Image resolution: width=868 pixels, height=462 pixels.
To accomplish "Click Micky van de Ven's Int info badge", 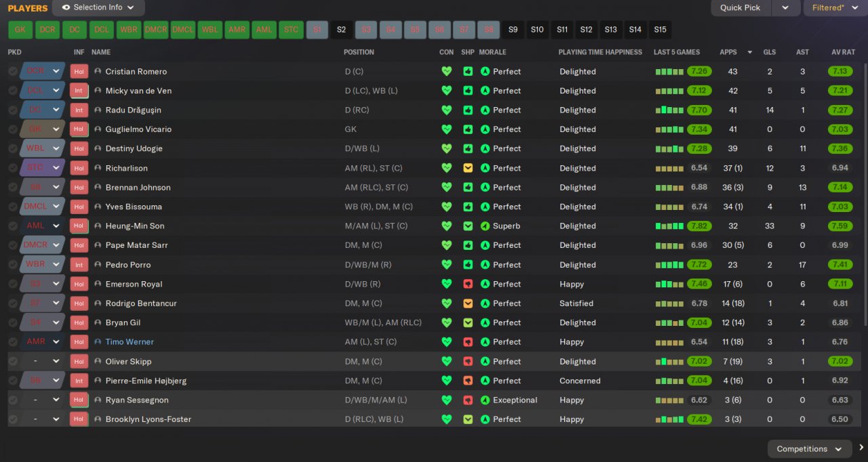I will 79,91.
